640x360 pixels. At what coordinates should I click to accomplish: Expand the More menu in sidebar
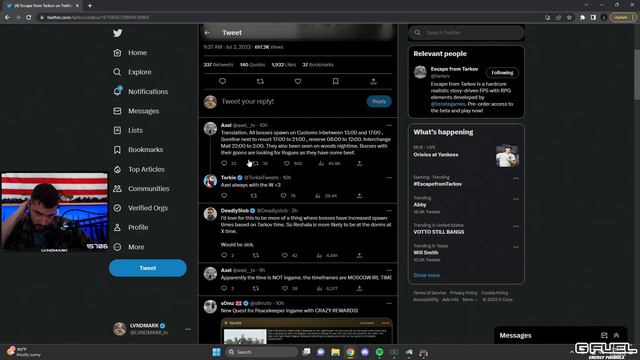tap(129, 247)
